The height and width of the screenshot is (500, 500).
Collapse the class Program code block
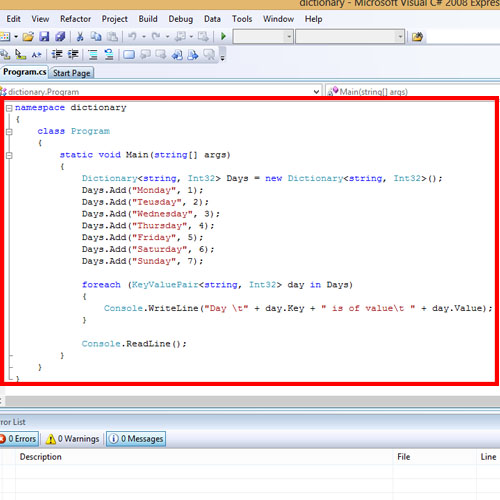coord(9,132)
